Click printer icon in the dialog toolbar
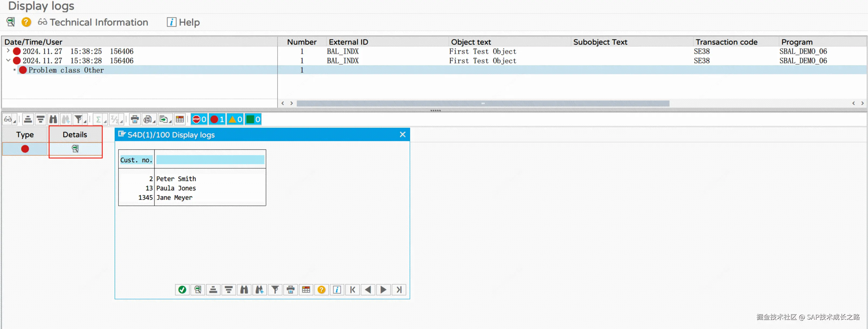This screenshot has width=868, height=329. [x=290, y=290]
